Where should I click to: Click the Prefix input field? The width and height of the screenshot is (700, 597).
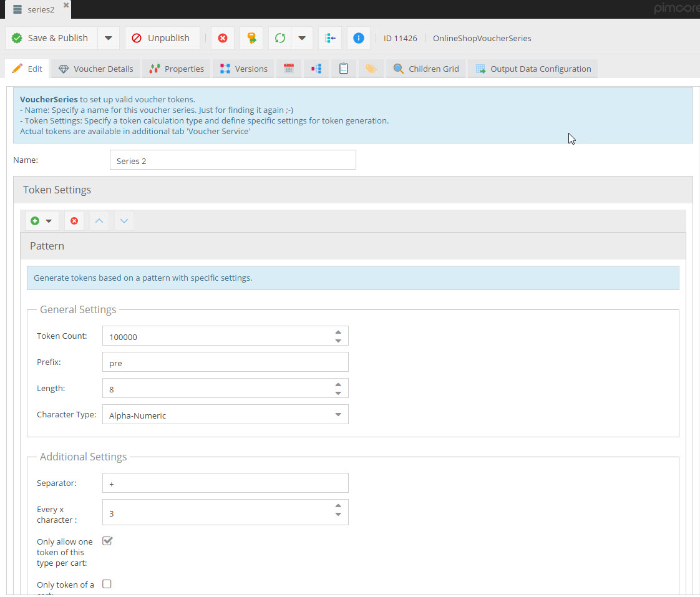[225, 362]
